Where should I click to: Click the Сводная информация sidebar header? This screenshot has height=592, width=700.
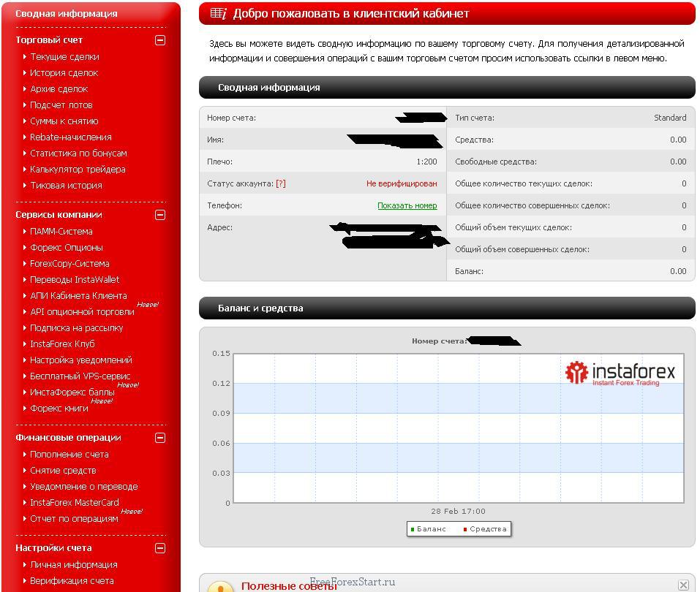(x=66, y=14)
